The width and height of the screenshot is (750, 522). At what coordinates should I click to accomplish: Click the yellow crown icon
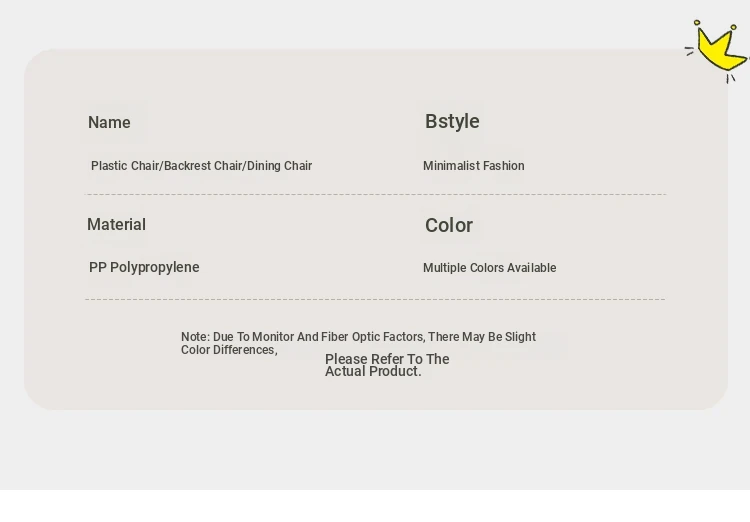pyautogui.click(x=721, y=49)
